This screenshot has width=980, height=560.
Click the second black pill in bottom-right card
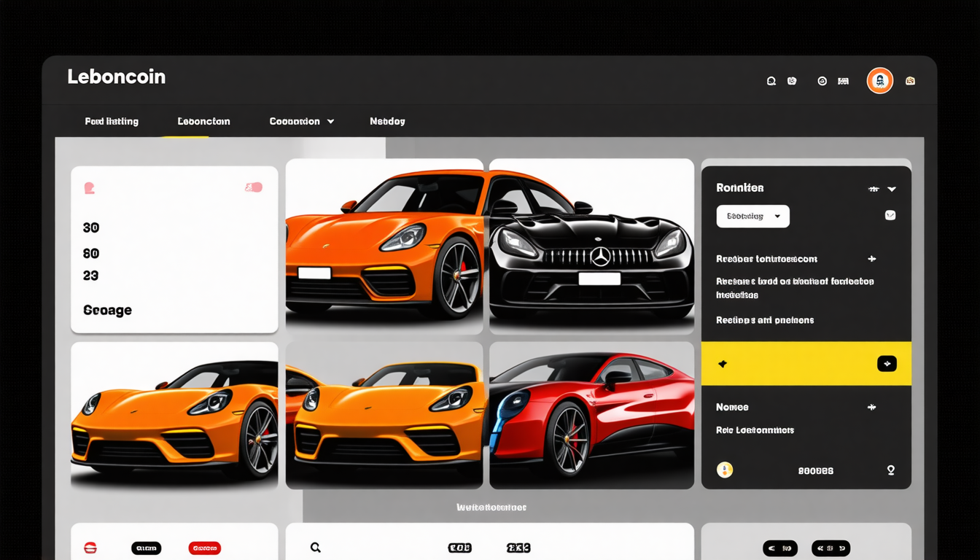(831, 548)
